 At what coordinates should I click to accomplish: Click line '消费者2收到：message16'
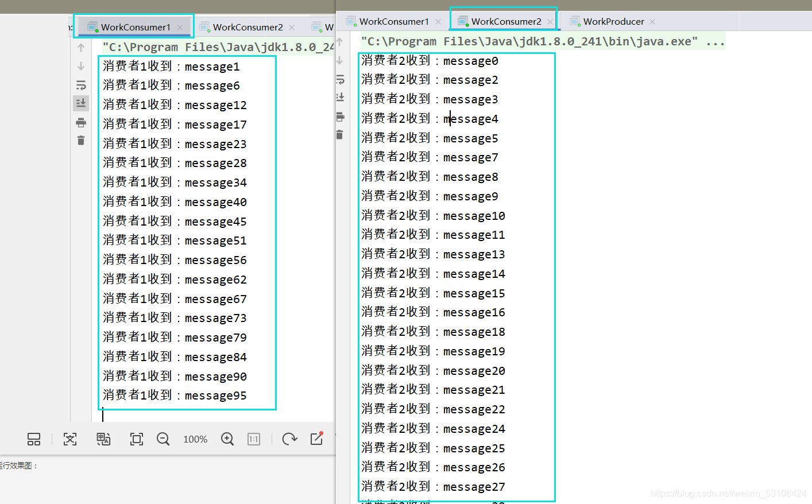(x=433, y=312)
